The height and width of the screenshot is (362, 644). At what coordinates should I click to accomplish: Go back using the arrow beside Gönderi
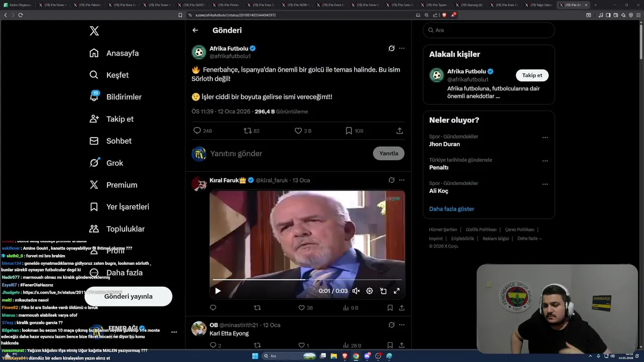click(x=195, y=30)
